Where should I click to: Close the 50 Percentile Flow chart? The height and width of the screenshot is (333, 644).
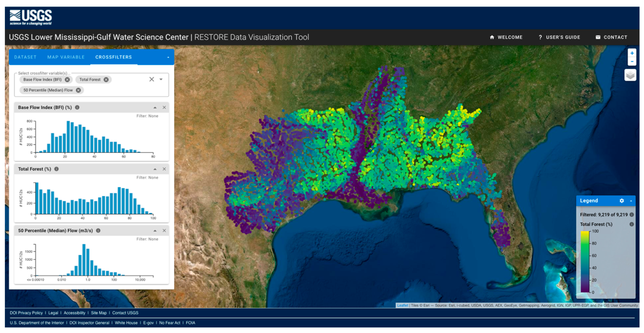point(164,231)
